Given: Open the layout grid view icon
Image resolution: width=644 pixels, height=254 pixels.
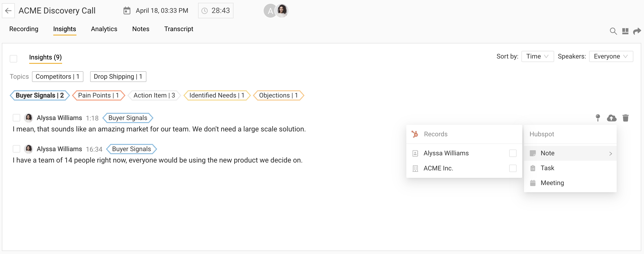Looking at the screenshot, I should 625,31.
